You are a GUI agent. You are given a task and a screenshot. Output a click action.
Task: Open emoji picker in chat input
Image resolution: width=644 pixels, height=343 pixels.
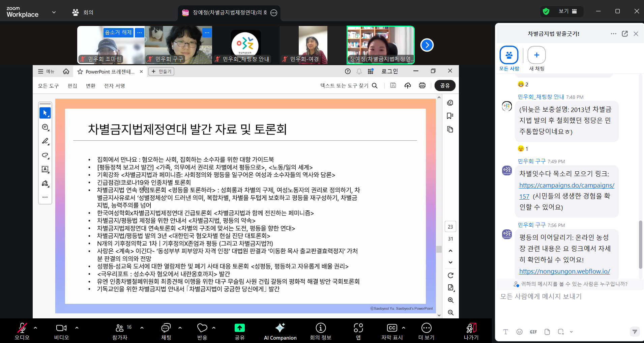tap(520, 332)
